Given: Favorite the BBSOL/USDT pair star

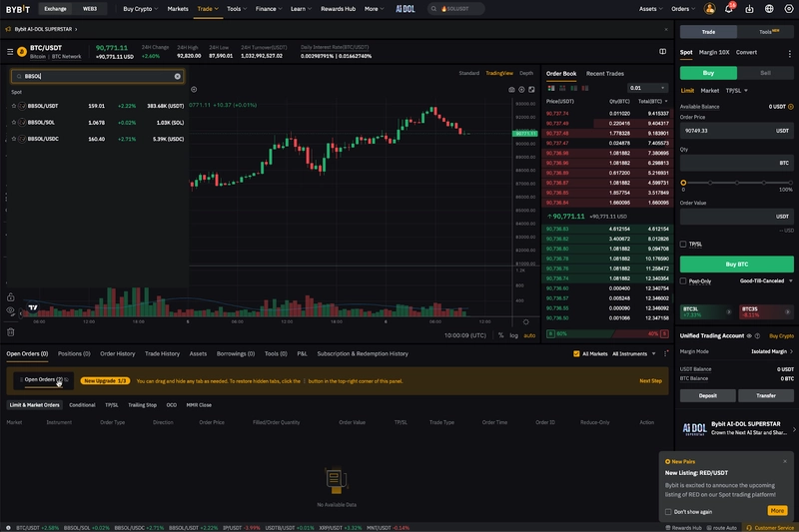Looking at the screenshot, I should click(14, 106).
